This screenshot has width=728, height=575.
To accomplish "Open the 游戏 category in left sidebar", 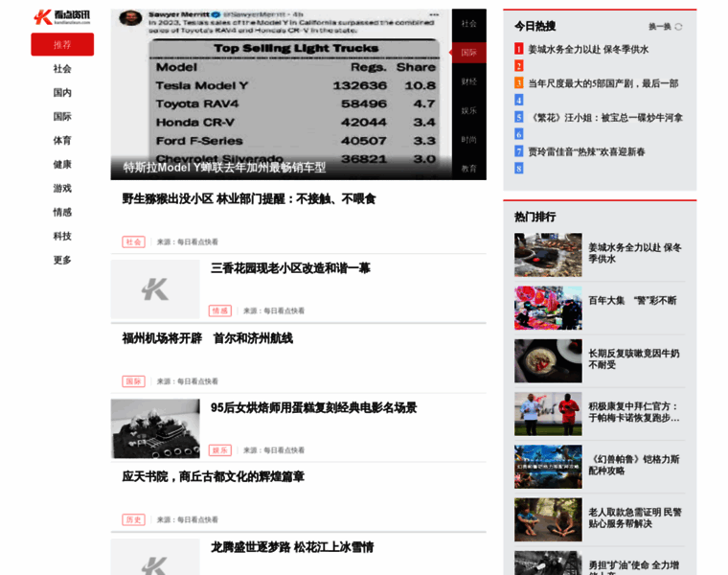I will pos(62,188).
